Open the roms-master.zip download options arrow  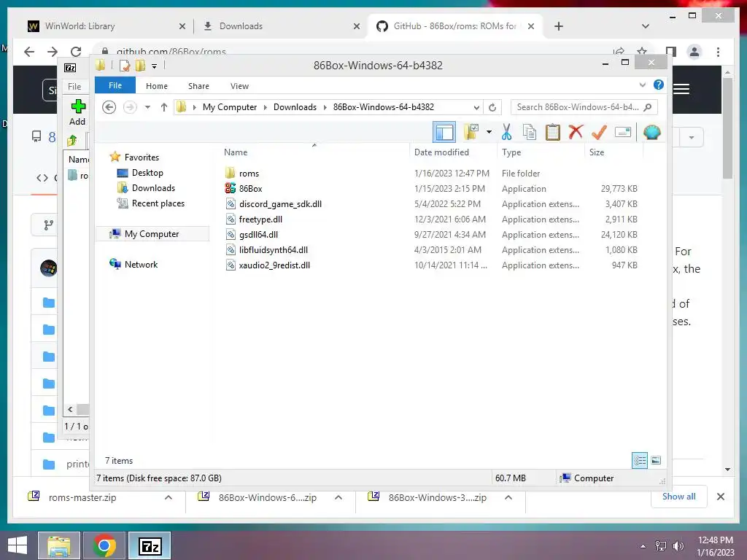[x=169, y=497]
